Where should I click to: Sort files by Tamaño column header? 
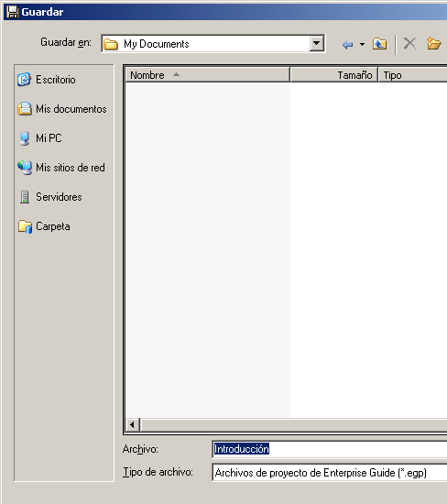(333, 75)
